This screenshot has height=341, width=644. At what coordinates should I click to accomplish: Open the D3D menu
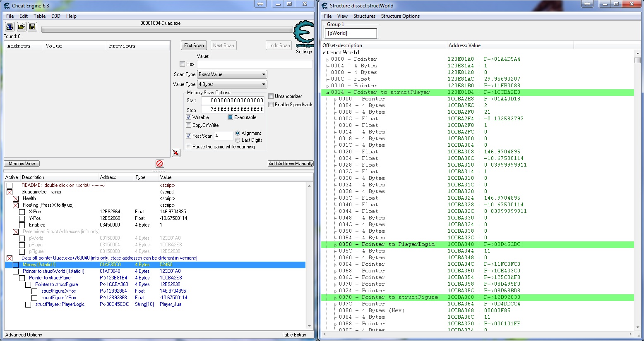56,16
